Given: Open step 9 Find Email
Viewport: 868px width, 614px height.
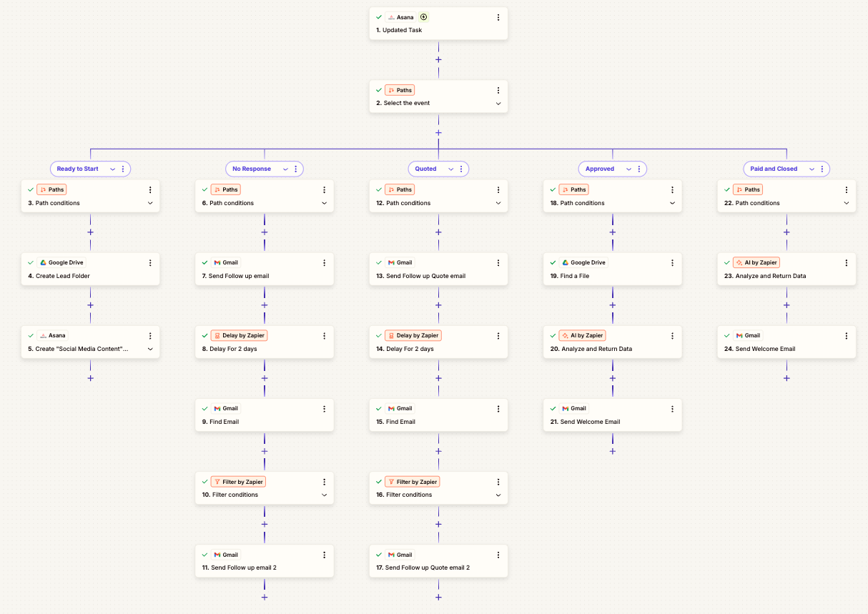Looking at the screenshot, I should click(x=265, y=415).
